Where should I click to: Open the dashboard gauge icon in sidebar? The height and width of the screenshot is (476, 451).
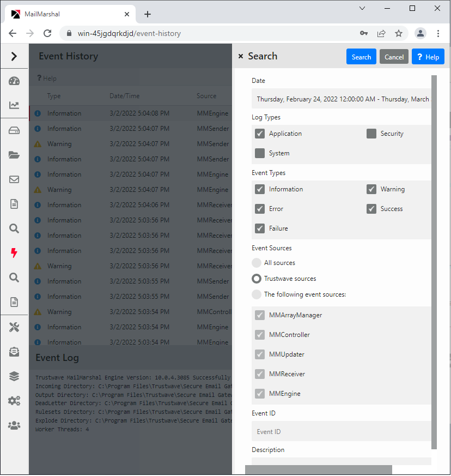[14, 81]
